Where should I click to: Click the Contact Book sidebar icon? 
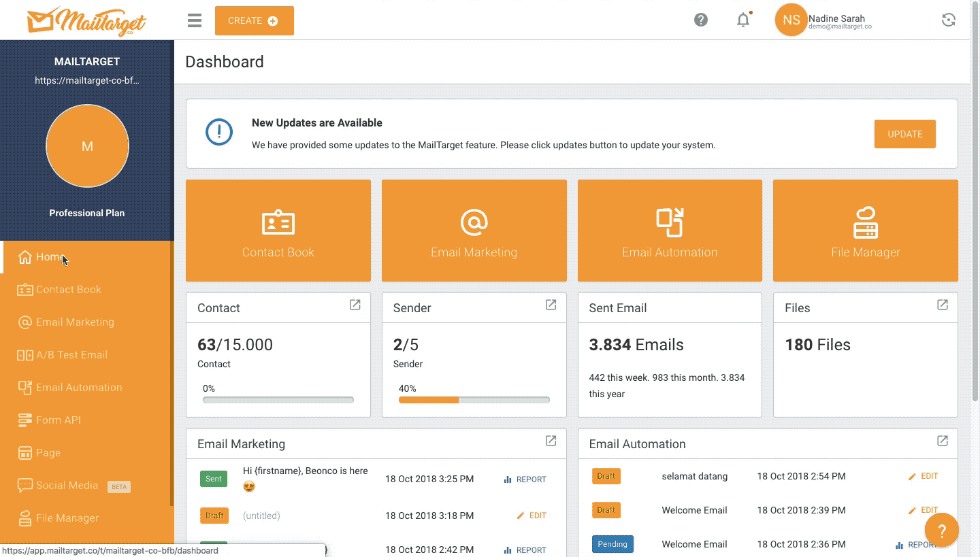25,290
